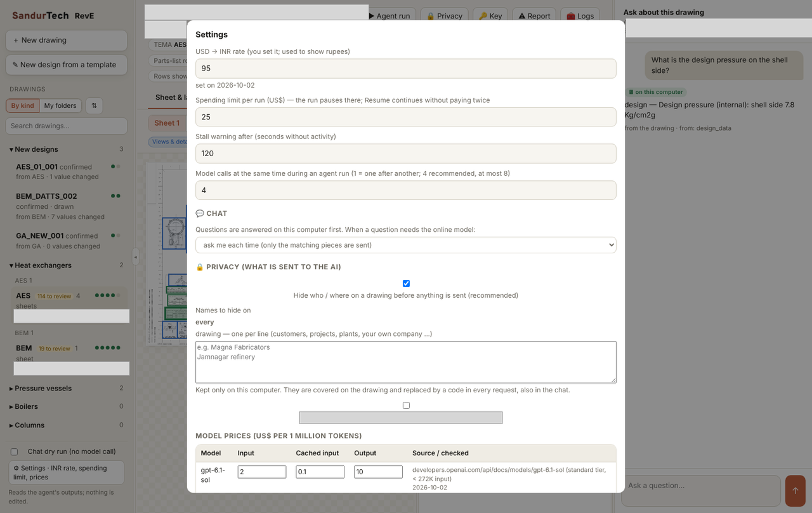Collapse the New designs group
This screenshot has height=513, width=812.
(x=67, y=149)
